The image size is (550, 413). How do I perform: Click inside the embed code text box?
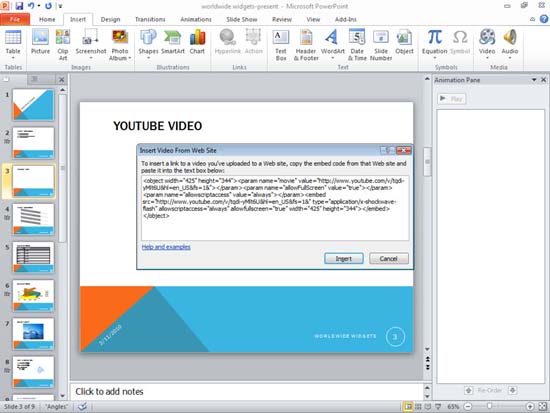tap(275, 208)
